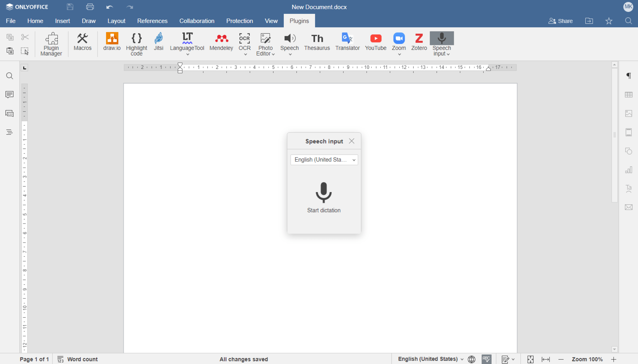This screenshot has height=364, width=638.
Task: Open the Thesaurus plugin
Action: tap(317, 42)
